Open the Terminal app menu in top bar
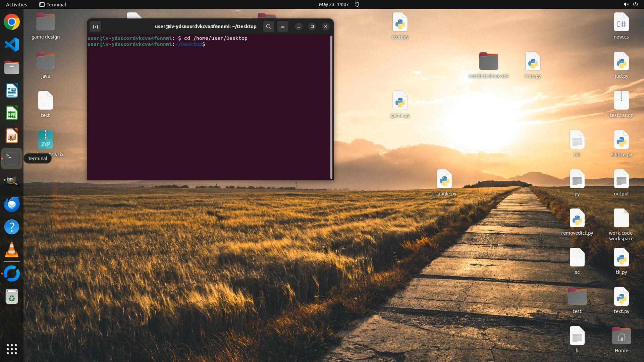The image size is (644, 362). coord(53,4)
